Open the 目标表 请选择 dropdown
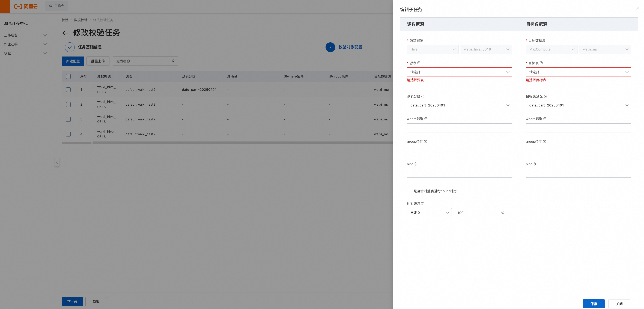The width and height of the screenshot is (644, 309). pyautogui.click(x=578, y=72)
